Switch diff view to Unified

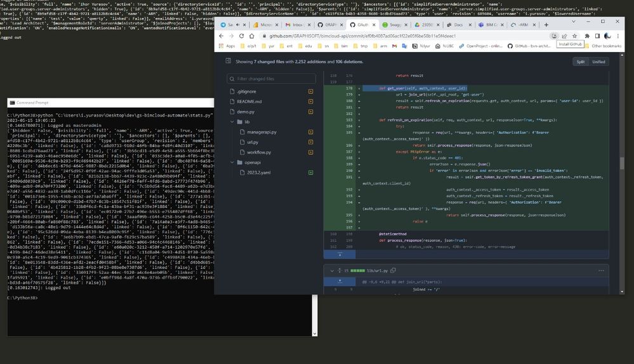click(598, 62)
